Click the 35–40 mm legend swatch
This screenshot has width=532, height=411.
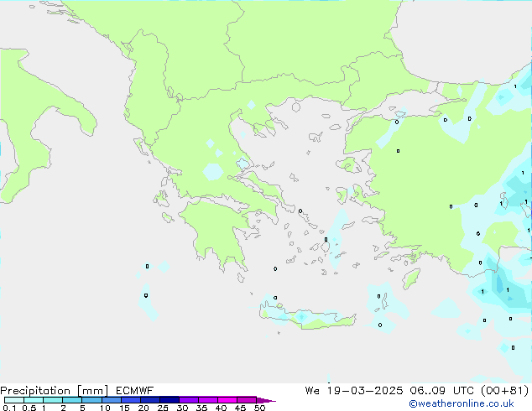pyautogui.click(x=208, y=400)
